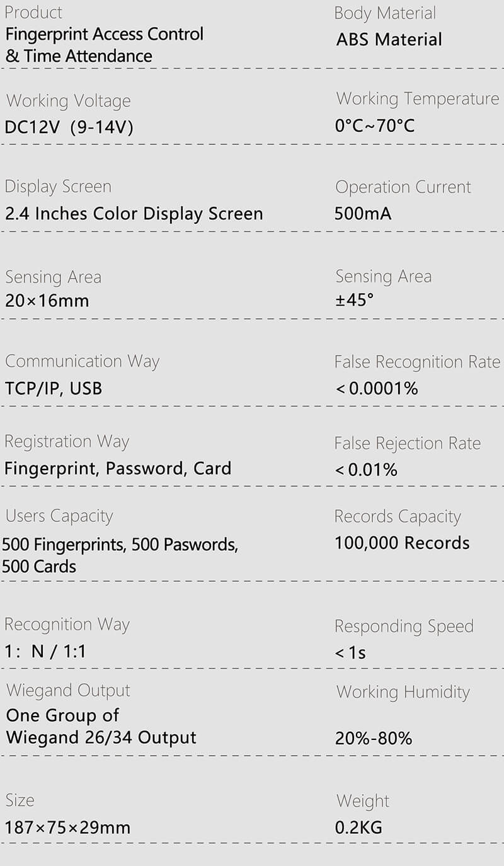Select the 0.2KG weight value

point(358,827)
